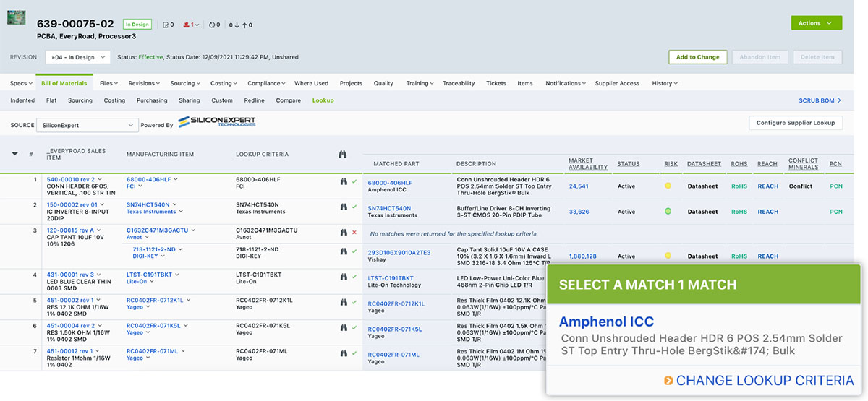Click the green risk indicator for SN74HCT540N
This screenshot has height=401, width=868.
pyautogui.click(x=668, y=212)
